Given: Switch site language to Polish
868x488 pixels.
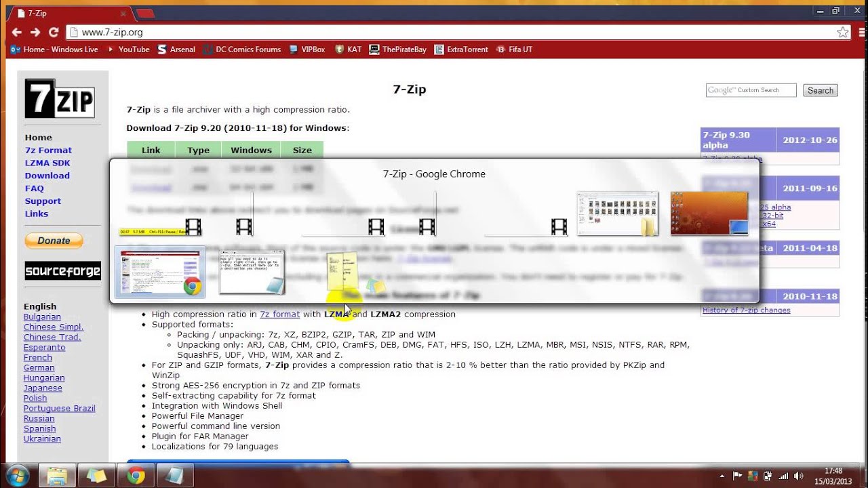Looking at the screenshot, I should click(35, 399).
